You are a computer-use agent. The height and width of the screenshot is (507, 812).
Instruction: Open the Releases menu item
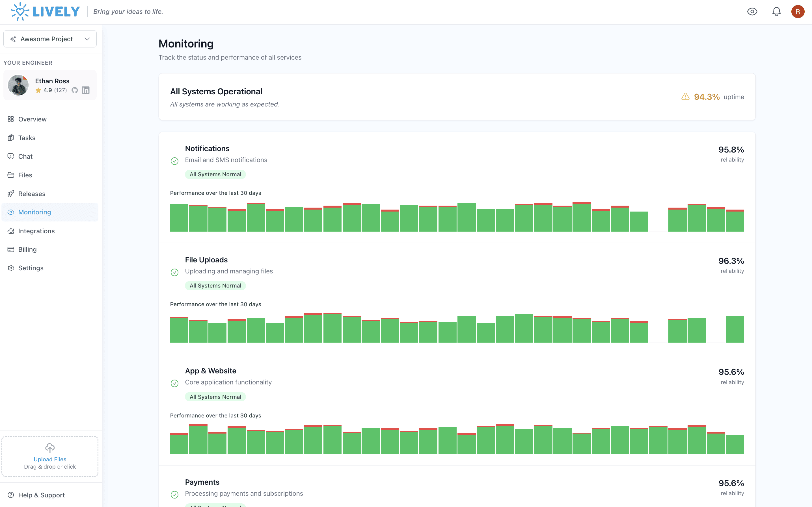(32, 193)
